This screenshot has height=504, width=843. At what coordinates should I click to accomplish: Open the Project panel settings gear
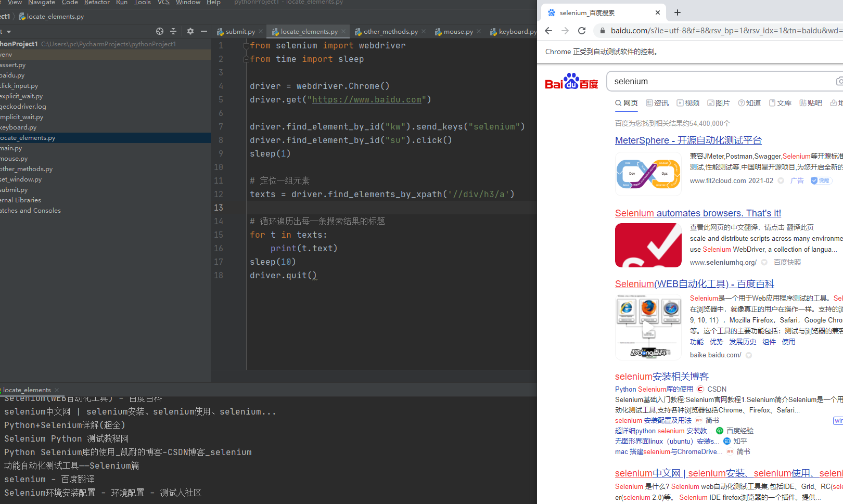190,31
